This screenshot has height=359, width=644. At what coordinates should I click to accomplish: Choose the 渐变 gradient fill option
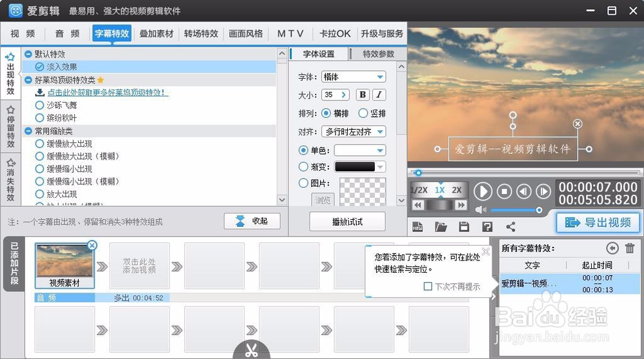(303, 166)
